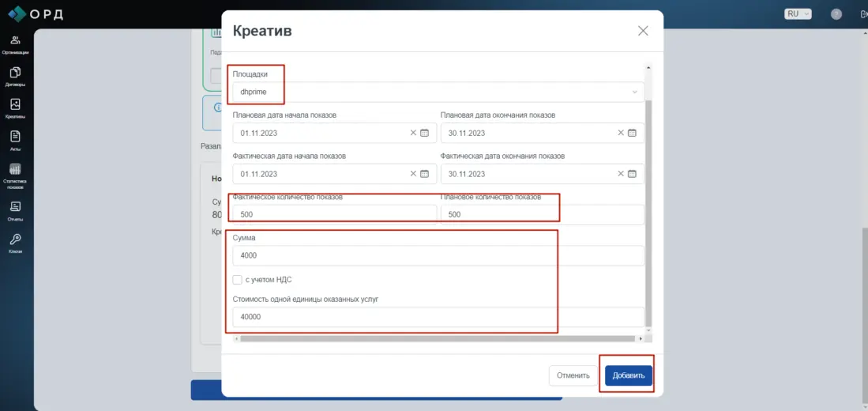Open the Ключи sidebar section

click(x=15, y=243)
